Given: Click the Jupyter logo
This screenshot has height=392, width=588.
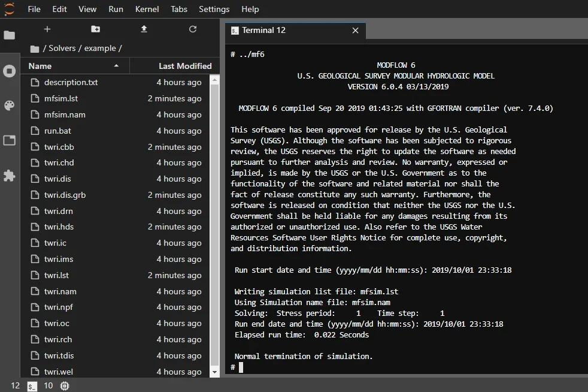Looking at the screenshot, I should 9,9.
